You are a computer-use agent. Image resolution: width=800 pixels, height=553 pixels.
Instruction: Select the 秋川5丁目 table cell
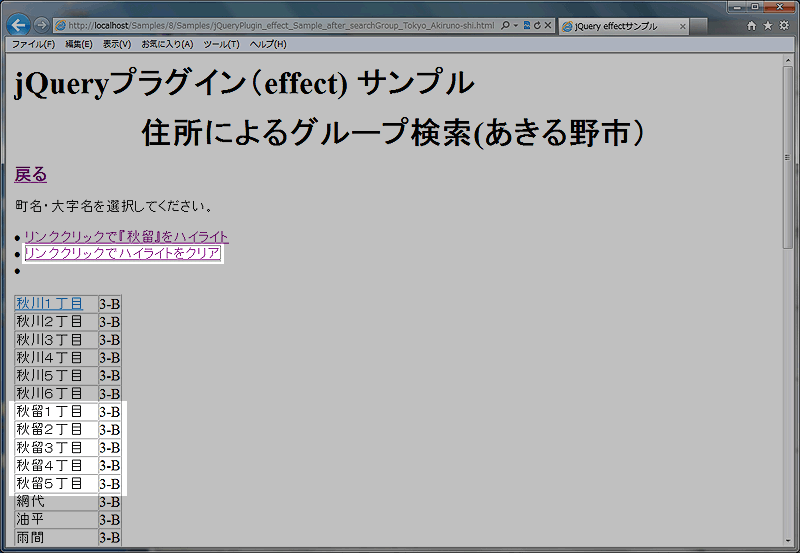tap(56, 375)
